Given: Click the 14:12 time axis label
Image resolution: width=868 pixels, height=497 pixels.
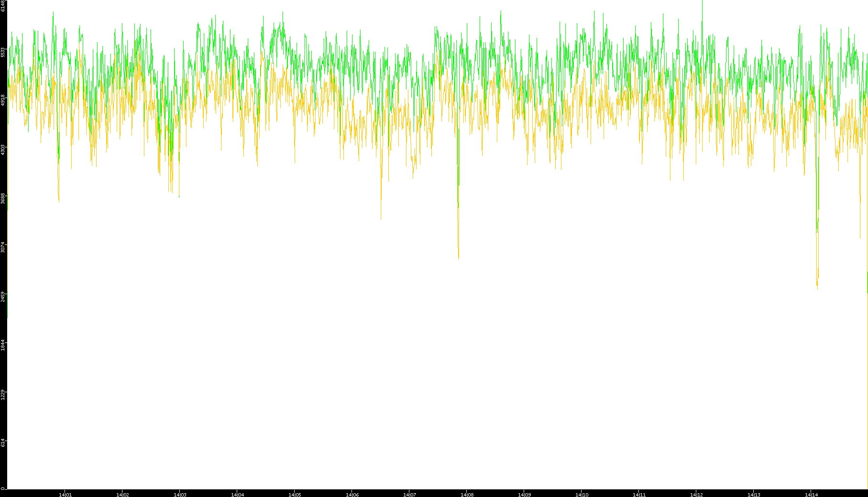Looking at the screenshot, I should coord(696,495).
